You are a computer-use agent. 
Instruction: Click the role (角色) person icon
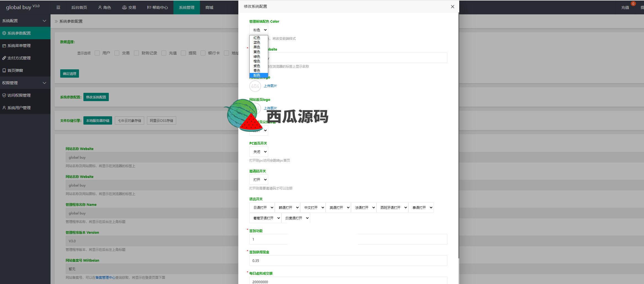[x=100, y=7]
